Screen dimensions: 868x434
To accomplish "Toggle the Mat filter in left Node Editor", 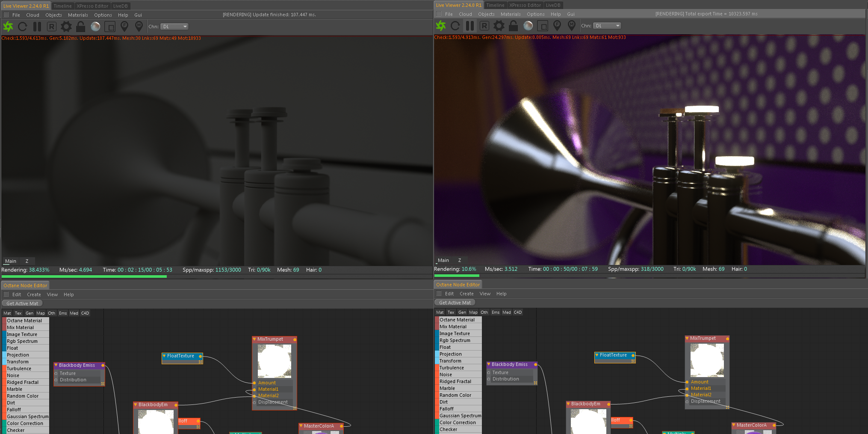I will [x=7, y=313].
